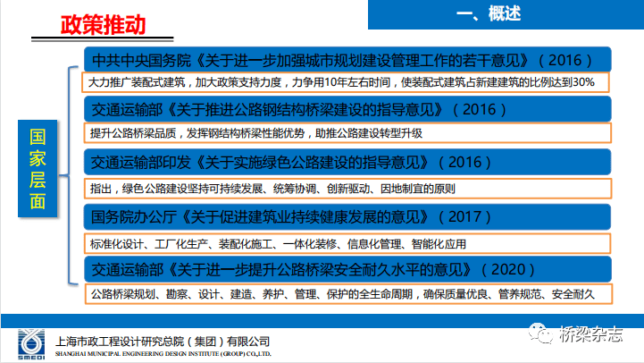
Task: Select the '一、概述' section header tab
Action: [489, 14]
